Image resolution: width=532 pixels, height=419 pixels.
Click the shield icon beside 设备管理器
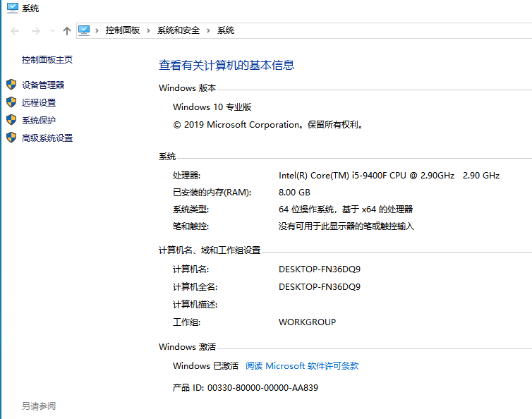[x=11, y=85]
